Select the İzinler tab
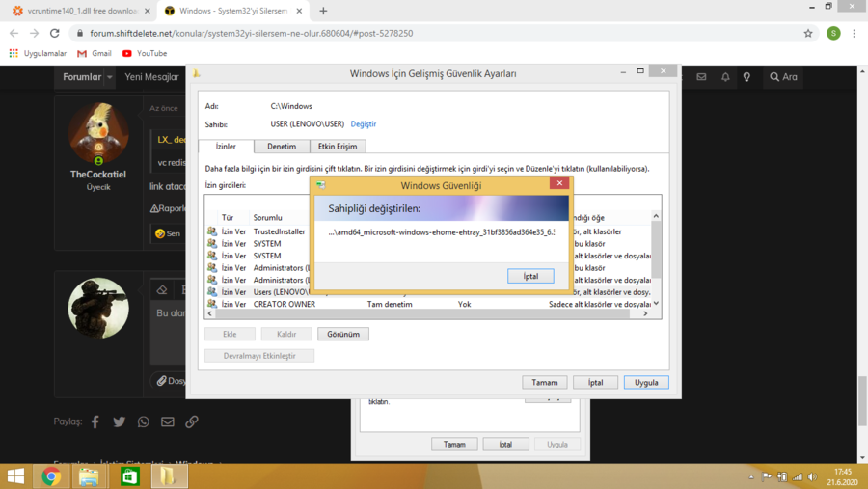This screenshot has width=868, height=489. click(x=226, y=147)
